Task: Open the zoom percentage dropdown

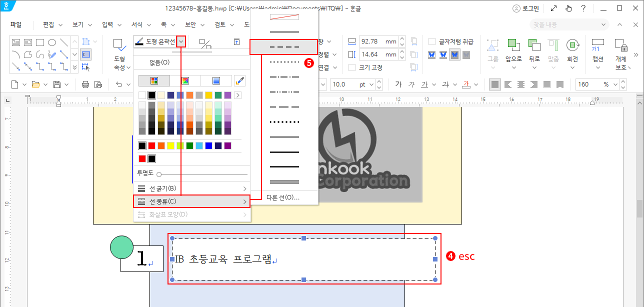Action: coord(619,84)
